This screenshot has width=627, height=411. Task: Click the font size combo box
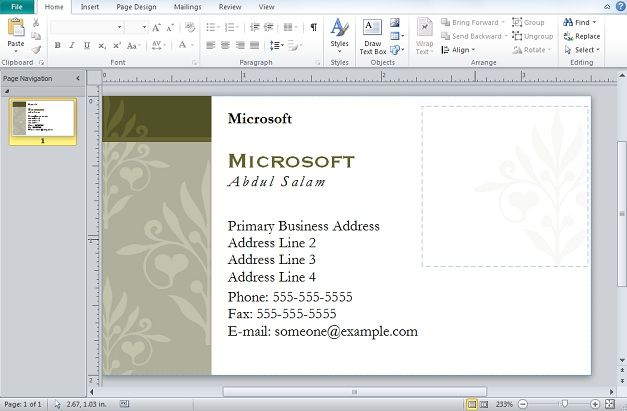point(136,27)
